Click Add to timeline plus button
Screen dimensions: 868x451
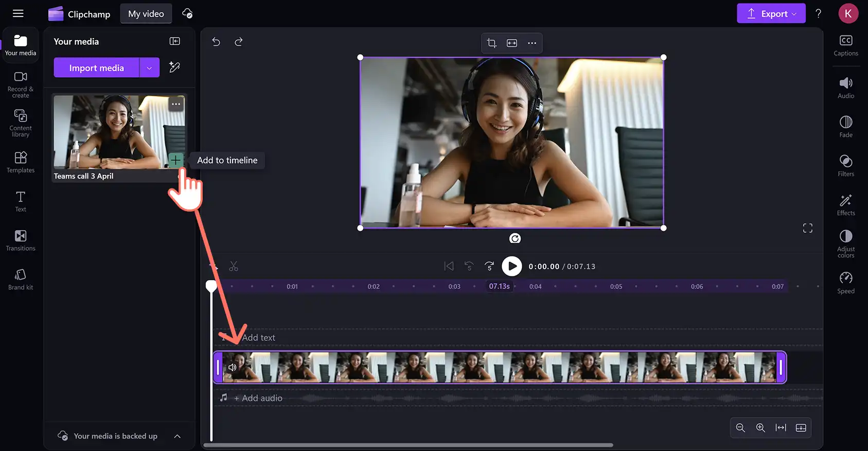click(x=176, y=160)
